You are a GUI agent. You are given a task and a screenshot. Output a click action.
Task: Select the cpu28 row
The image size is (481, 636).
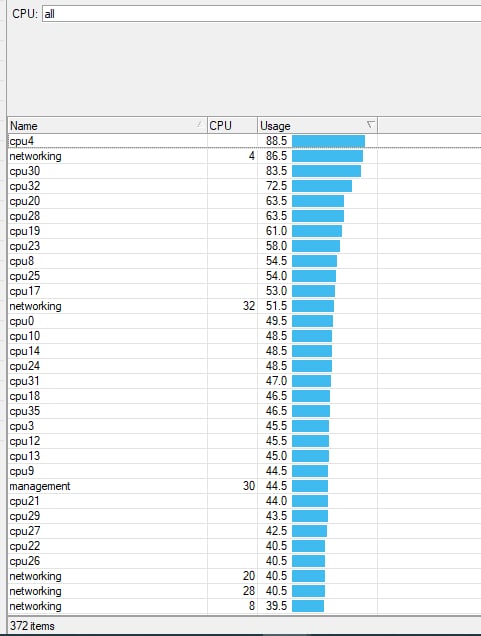[x=244, y=216]
